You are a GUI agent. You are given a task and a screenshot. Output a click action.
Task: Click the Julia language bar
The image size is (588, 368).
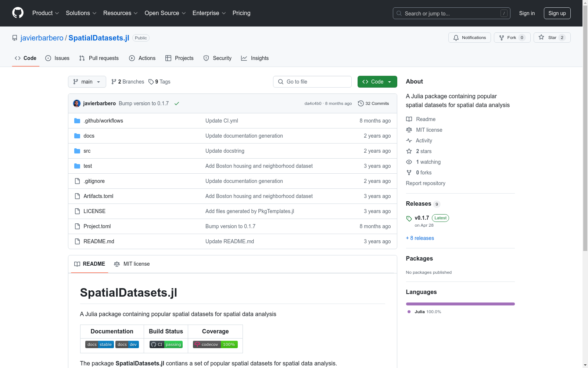pyautogui.click(x=460, y=304)
